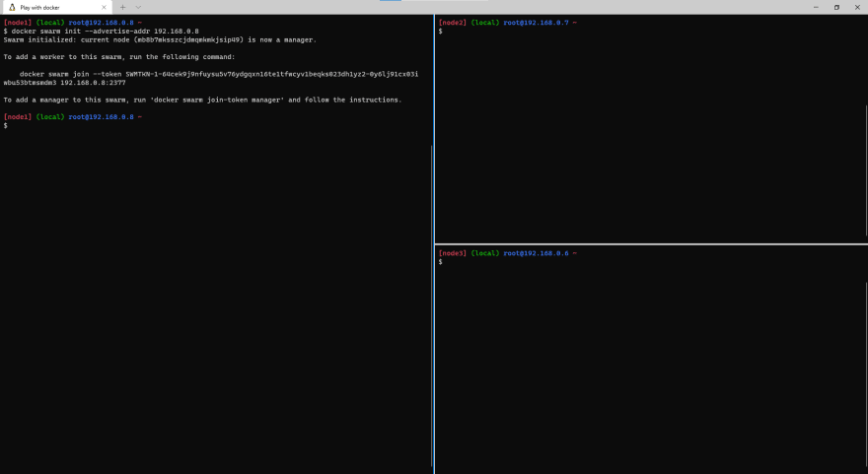
Task: Select the Play with docker tab
Action: click(56, 7)
